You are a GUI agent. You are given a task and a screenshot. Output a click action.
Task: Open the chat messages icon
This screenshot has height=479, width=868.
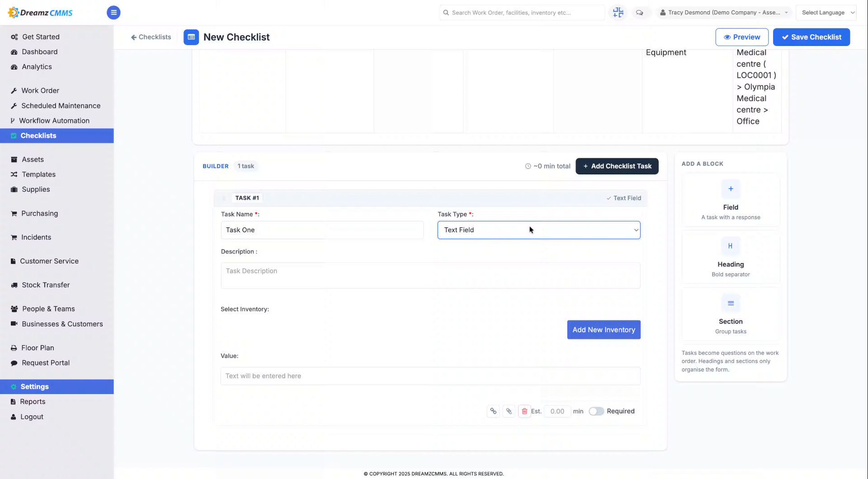[x=640, y=13]
